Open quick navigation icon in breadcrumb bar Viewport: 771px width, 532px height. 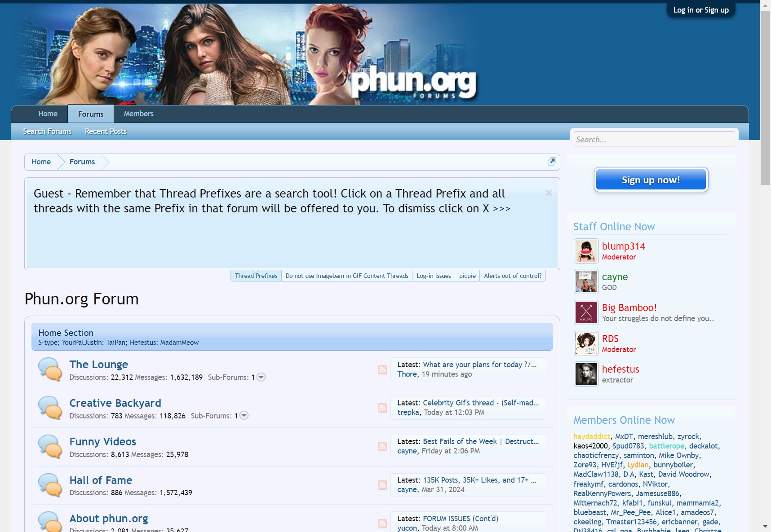click(552, 162)
